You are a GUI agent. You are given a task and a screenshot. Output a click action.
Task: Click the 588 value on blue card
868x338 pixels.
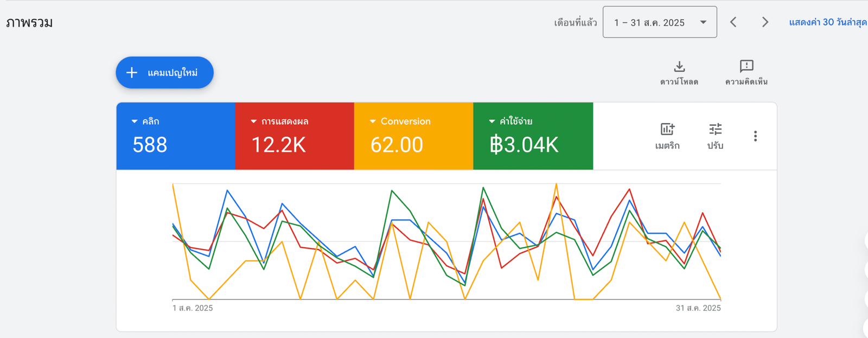tap(150, 145)
